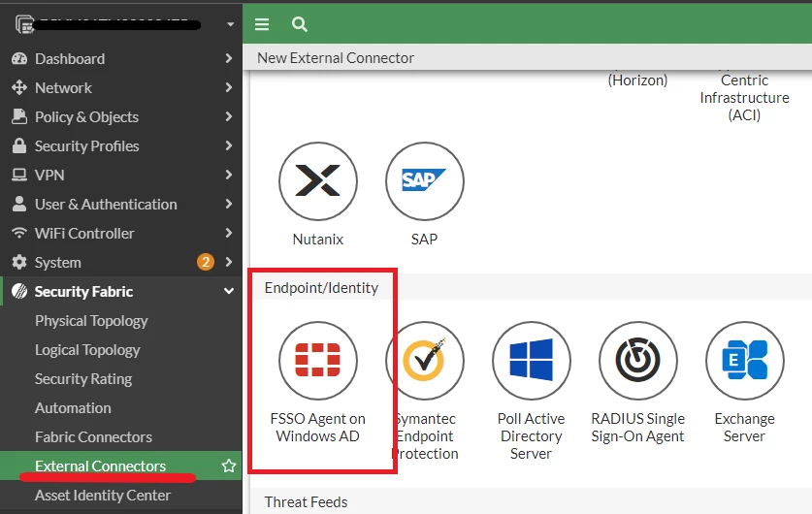Click the User & Authentication person icon
Image resolution: width=812 pixels, height=514 pixels.
19,204
